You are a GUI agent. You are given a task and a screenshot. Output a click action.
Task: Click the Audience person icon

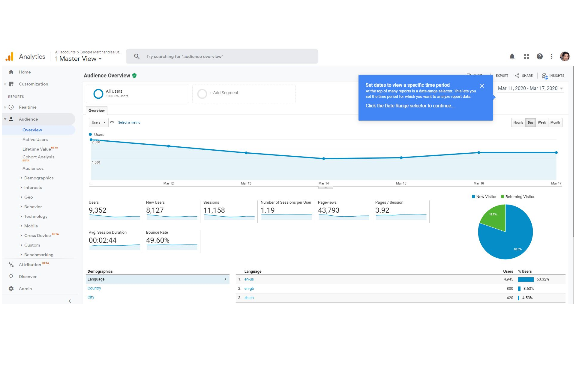pyautogui.click(x=11, y=119)
